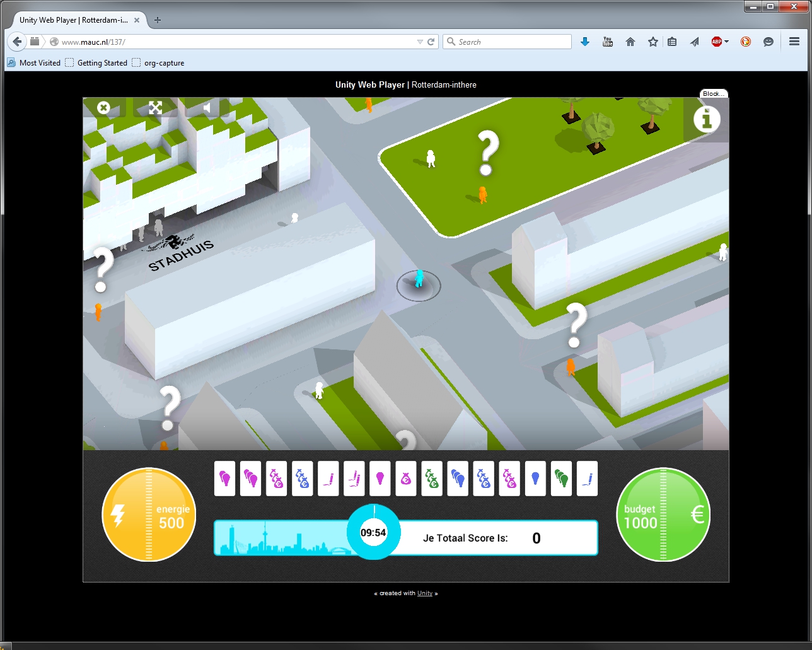Screen dimensions: 812x650
Task: Click the yellow energie 500 gauge
Action: pos(149,514)
